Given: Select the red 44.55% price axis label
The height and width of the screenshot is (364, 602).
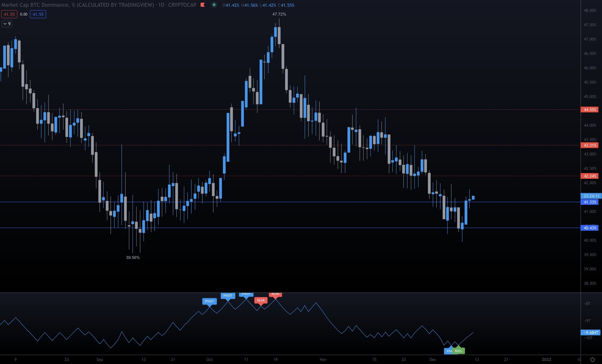Looking at the screenshot, I should point(590,110).
